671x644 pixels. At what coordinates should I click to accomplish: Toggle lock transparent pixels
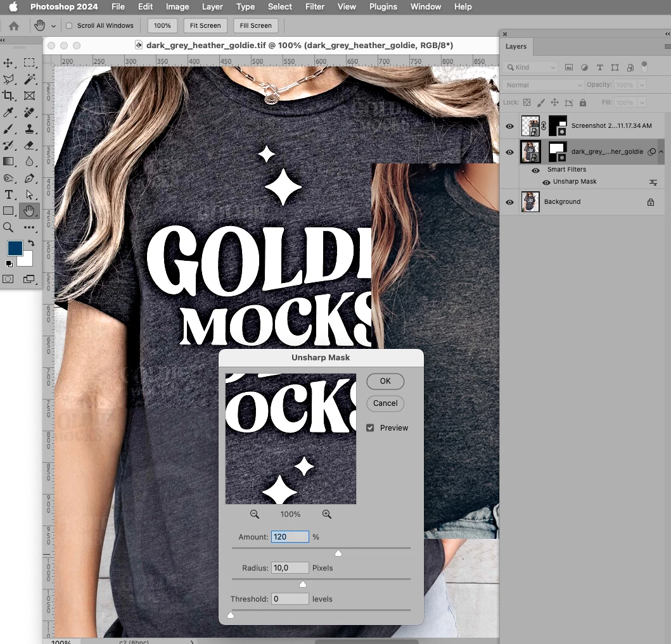coord(527,103)
